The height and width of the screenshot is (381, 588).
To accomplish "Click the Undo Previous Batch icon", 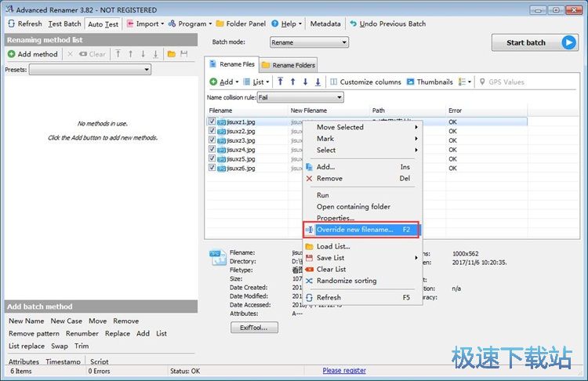I will click(x=354, y=24).
